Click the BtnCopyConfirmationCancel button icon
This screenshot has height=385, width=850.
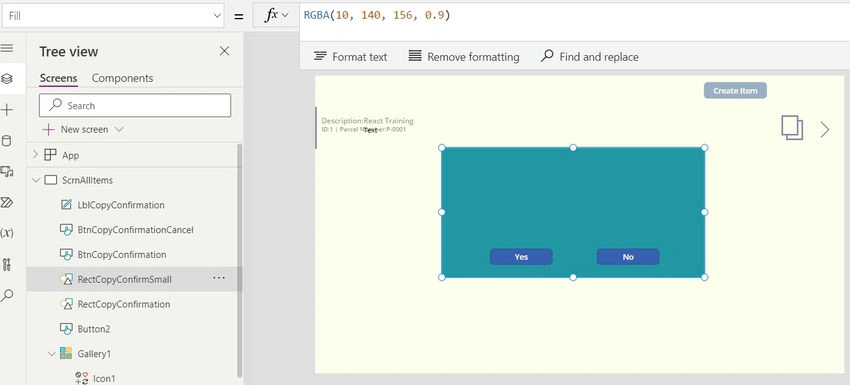(66, 230)
